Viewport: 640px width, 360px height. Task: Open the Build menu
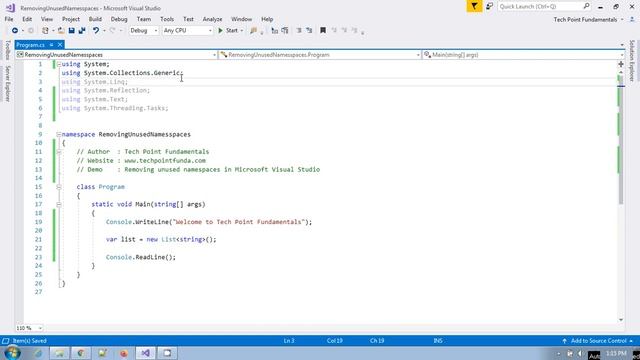(x=95, y=19)
